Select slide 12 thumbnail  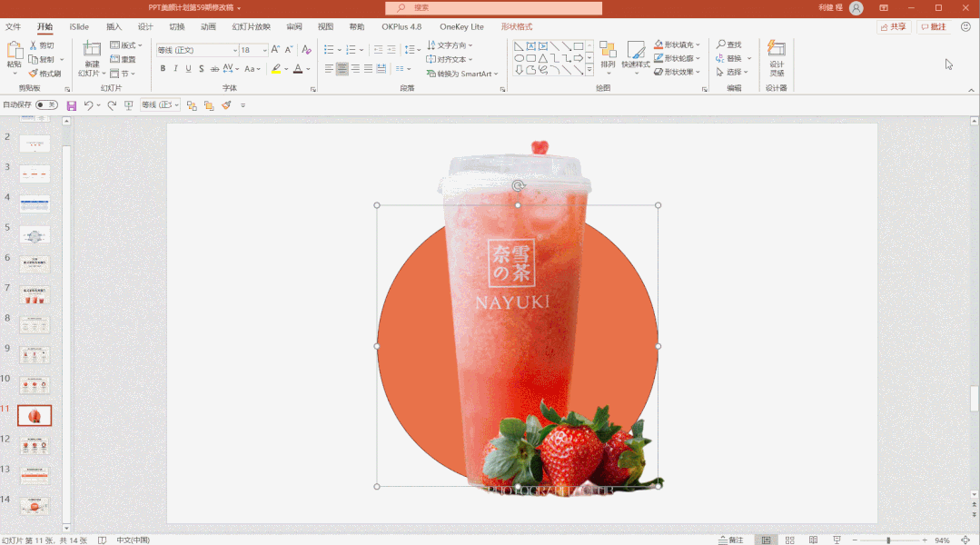click(35, 446)
